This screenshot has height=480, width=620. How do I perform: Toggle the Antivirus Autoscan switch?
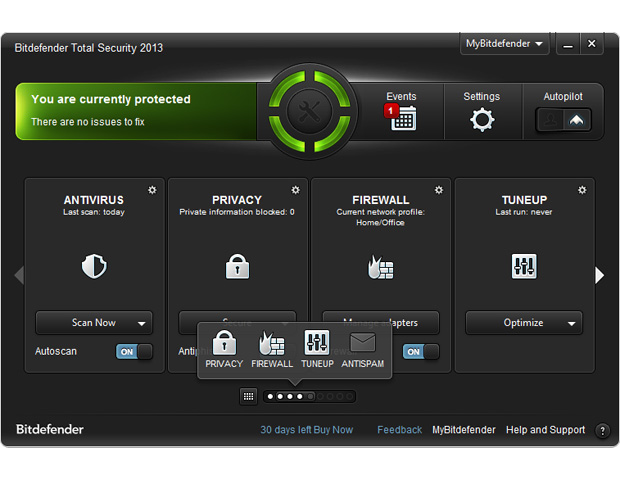coord(134,351)
